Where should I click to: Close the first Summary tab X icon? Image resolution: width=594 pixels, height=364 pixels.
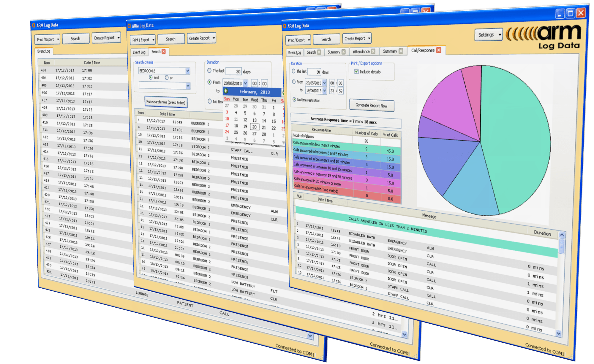pyautogui.click(x=344, y=52)
